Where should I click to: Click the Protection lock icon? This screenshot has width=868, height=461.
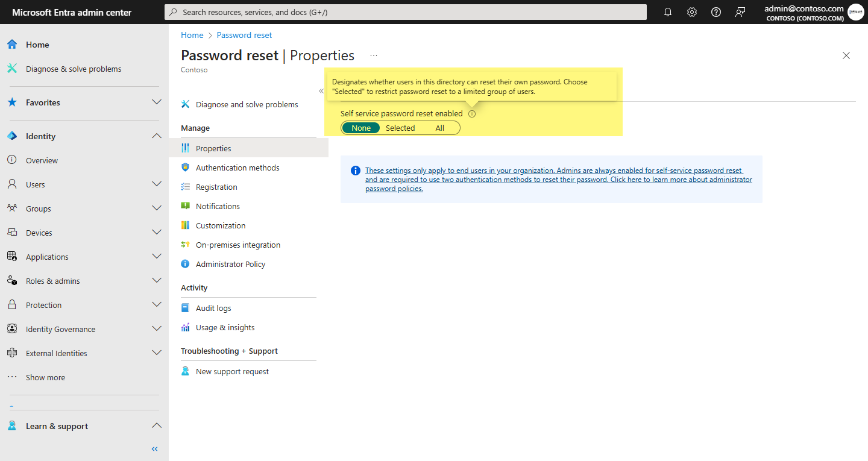click(12, 305)
